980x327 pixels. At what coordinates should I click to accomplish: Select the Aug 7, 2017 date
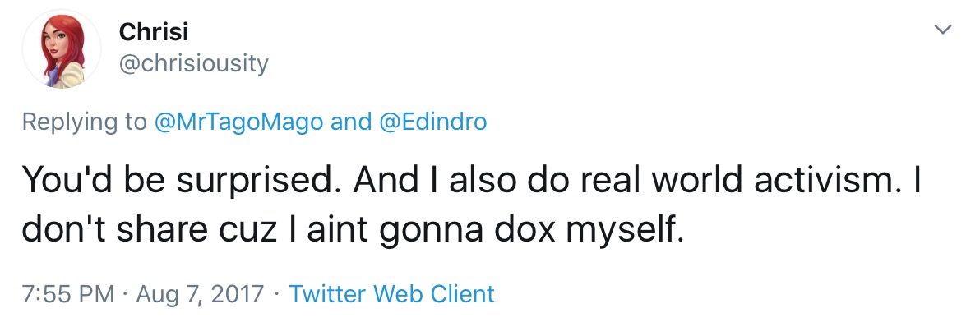(201, 294)
